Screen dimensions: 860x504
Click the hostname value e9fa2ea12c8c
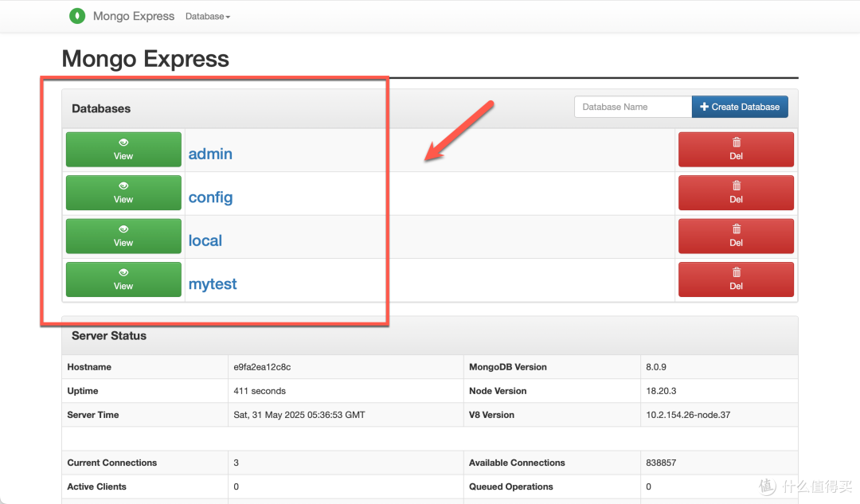coord(262,367)
